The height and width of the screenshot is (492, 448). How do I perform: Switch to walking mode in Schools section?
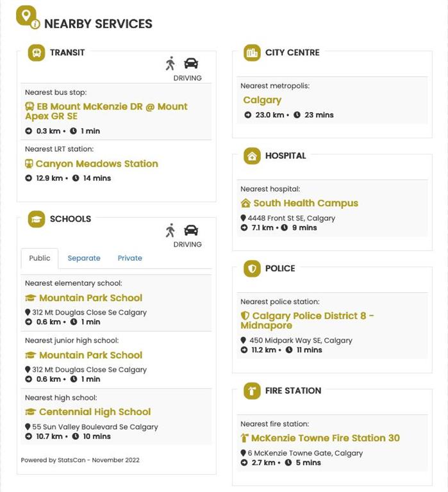tap(170, 230)
